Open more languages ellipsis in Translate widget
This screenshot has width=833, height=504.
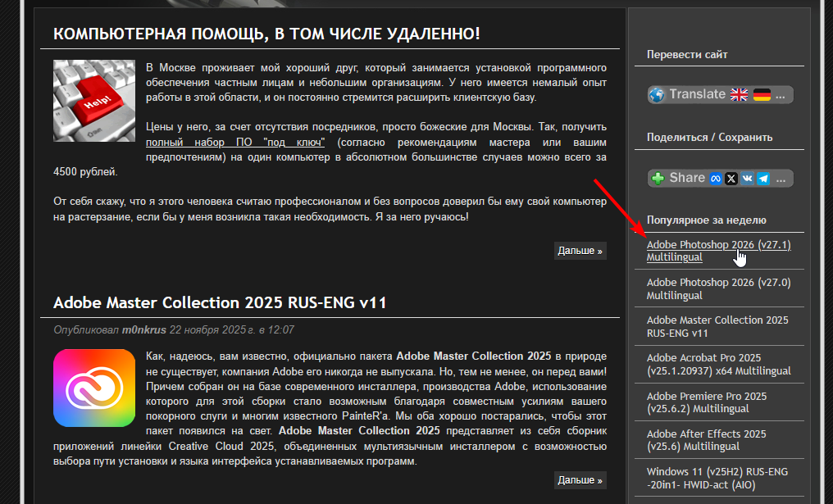tap(781, 96)
